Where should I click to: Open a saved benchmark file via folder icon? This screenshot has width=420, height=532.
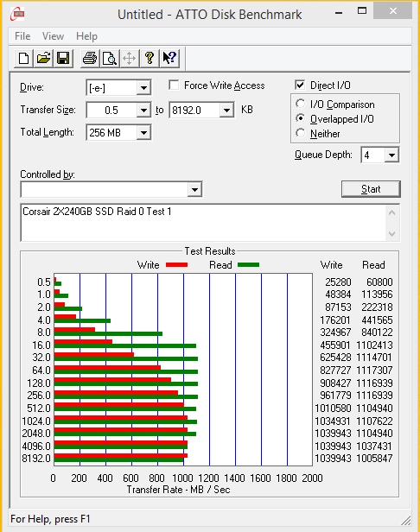tap(43, 59)
